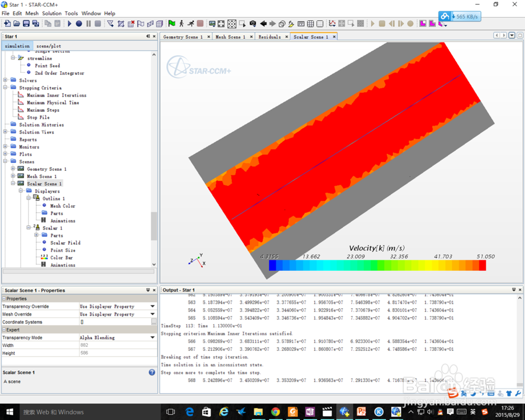Expand the Solvers tree node
The height and width of the screenshot is (420, 525).
coord(5,80)
